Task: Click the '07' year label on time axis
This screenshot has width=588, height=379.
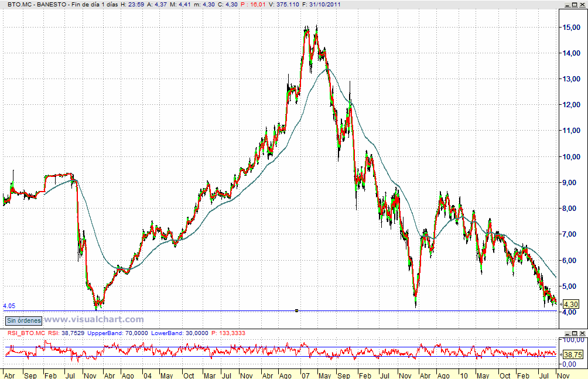Action: (306, 375)
